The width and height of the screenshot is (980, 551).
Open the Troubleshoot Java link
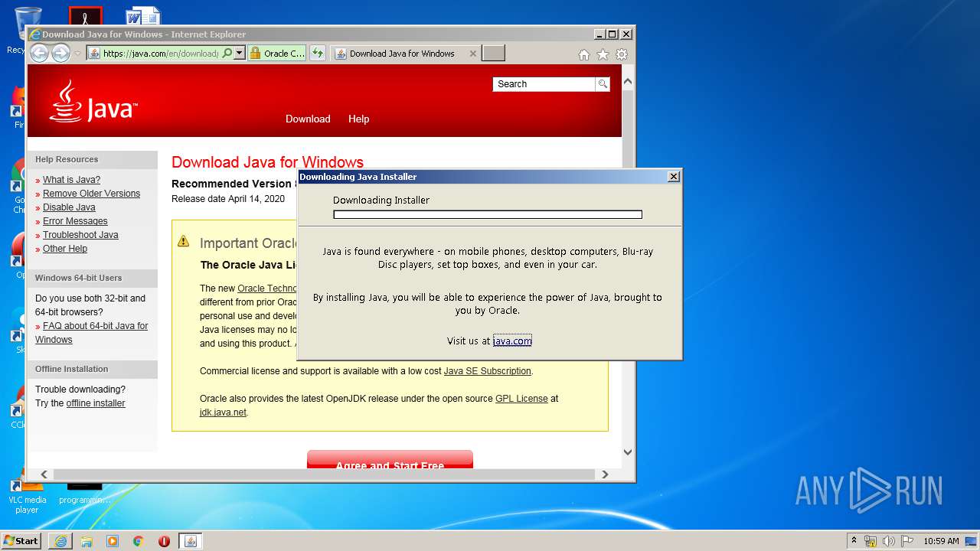[80, 235]
